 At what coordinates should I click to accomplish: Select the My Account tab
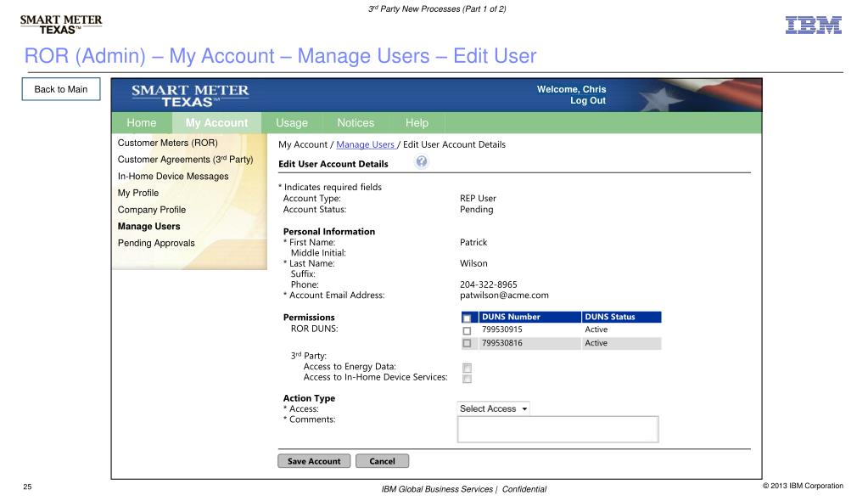(216, 123)
